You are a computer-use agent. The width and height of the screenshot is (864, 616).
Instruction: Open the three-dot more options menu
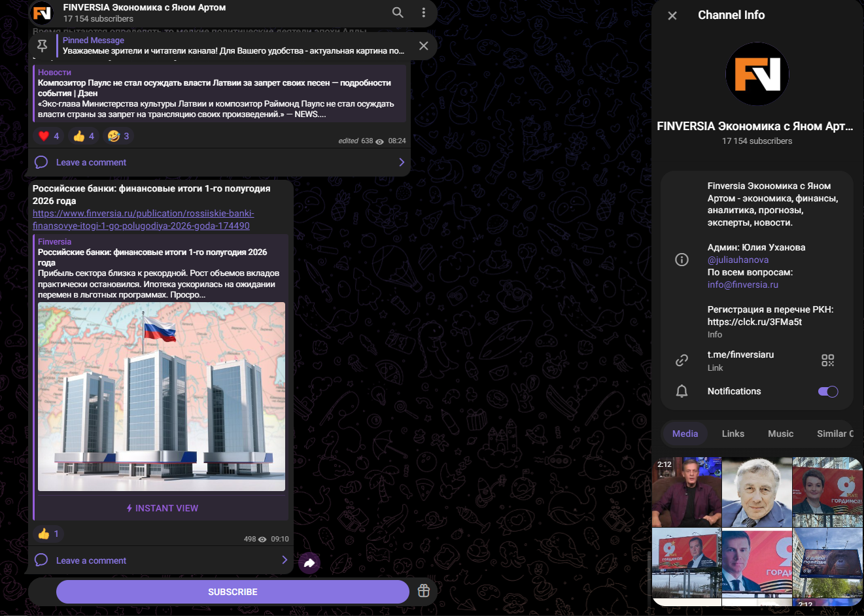pyautogui.click(x=424, y=12)
